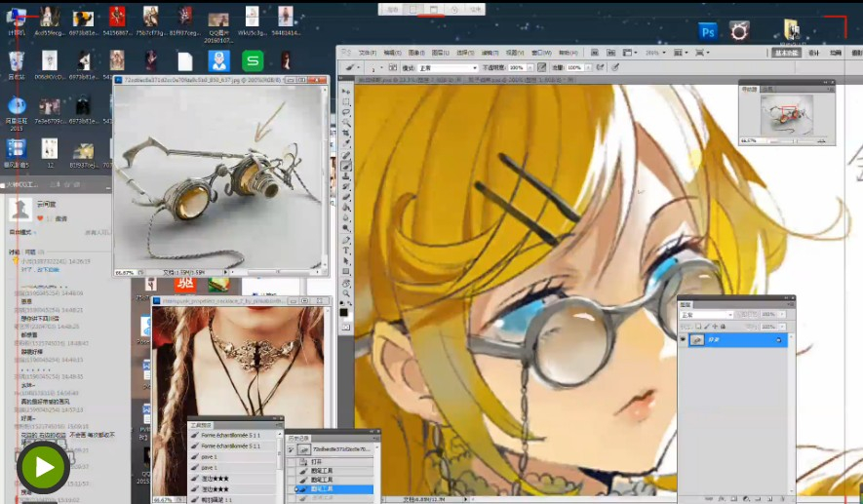Toggle the airbrush icon in options bar
The image size is (863, 504).
[x=601, y=67]
